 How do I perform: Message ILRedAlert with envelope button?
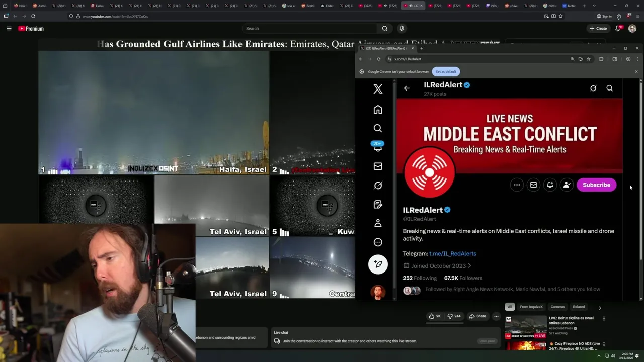point(533,185)
